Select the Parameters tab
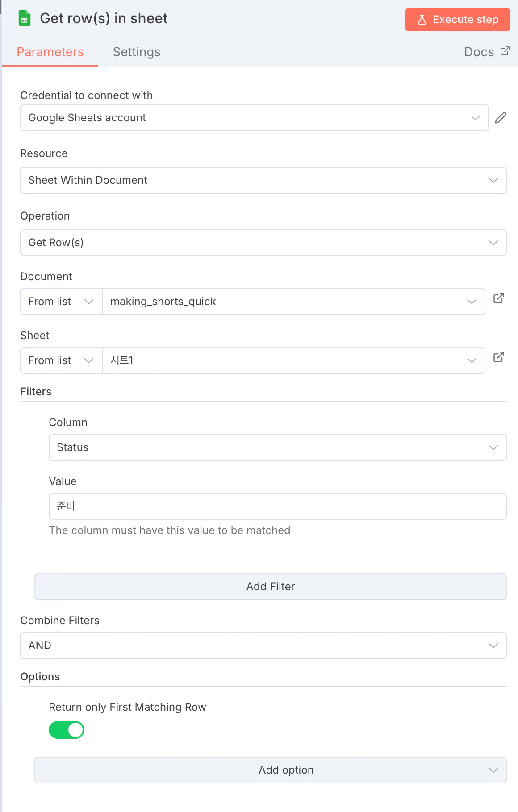The width and height of the screenshot is (518, 812). click(x=50, y=52)
